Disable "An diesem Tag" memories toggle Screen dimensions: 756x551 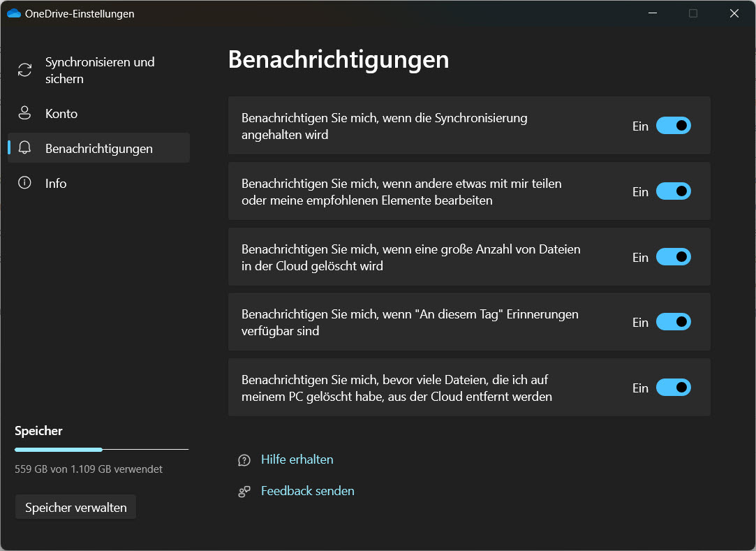pos(673,322)
